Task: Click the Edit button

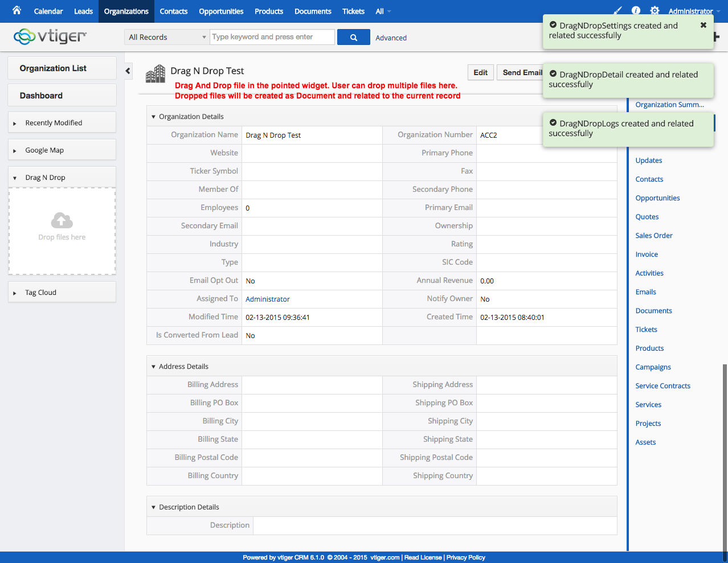Action: pos(481,72)
